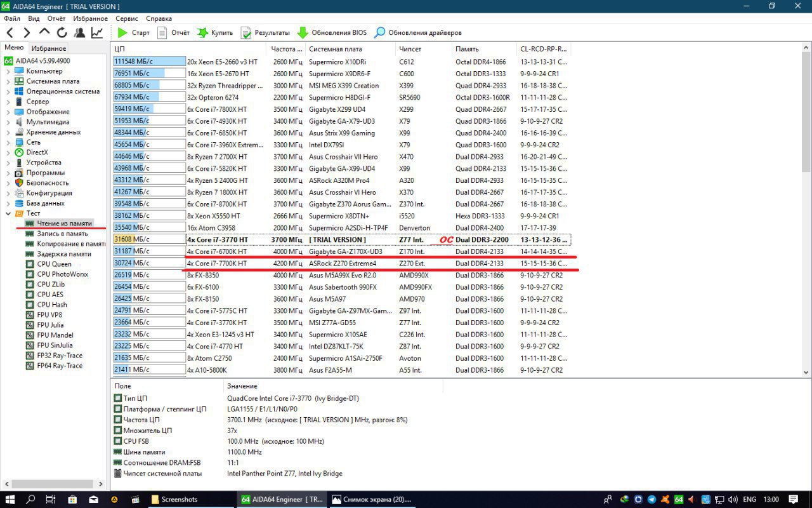Open the Отчёт menu in the menu bar
812x508 pixels.
pyautogui.click(x=56, y=18)
